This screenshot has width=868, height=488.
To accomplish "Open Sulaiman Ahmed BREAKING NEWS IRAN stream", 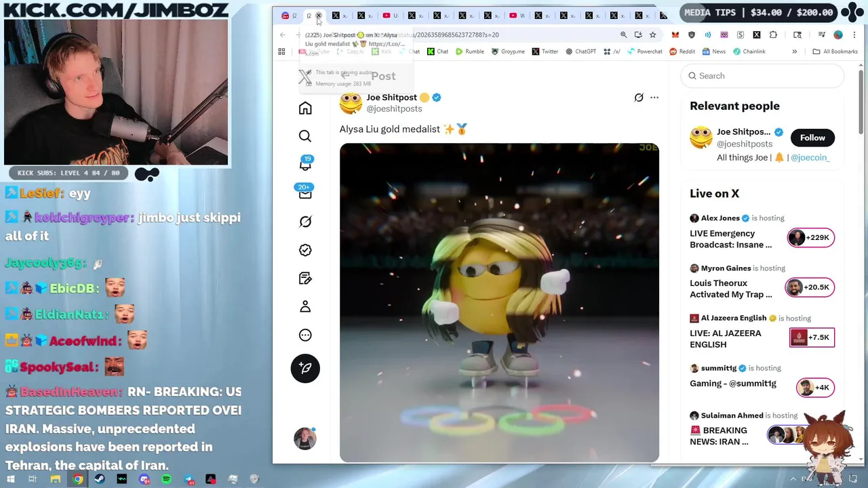I will 719,436.
